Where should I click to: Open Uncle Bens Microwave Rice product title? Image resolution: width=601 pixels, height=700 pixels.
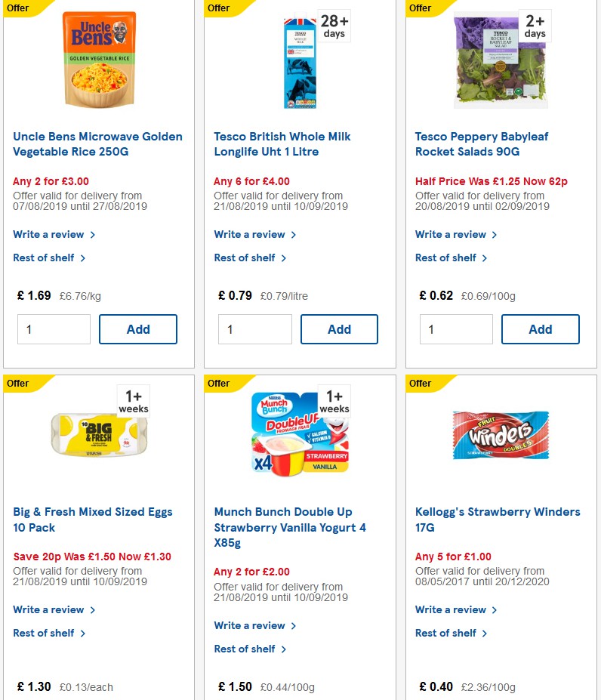(97, 143)
